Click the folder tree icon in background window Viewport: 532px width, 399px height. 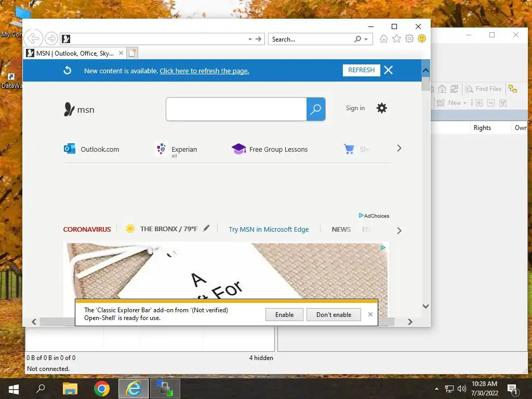[x=513, y=89]
